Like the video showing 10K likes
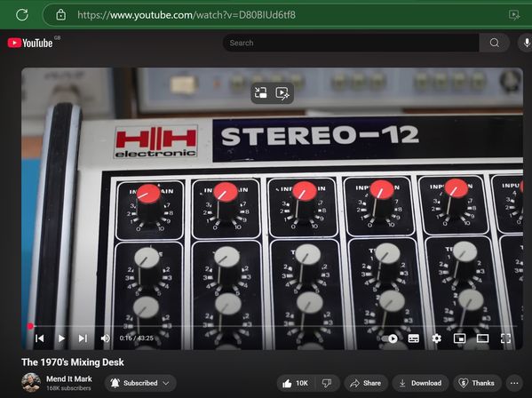This screenshot has width=532, height=398. click(x=295, y=384)
